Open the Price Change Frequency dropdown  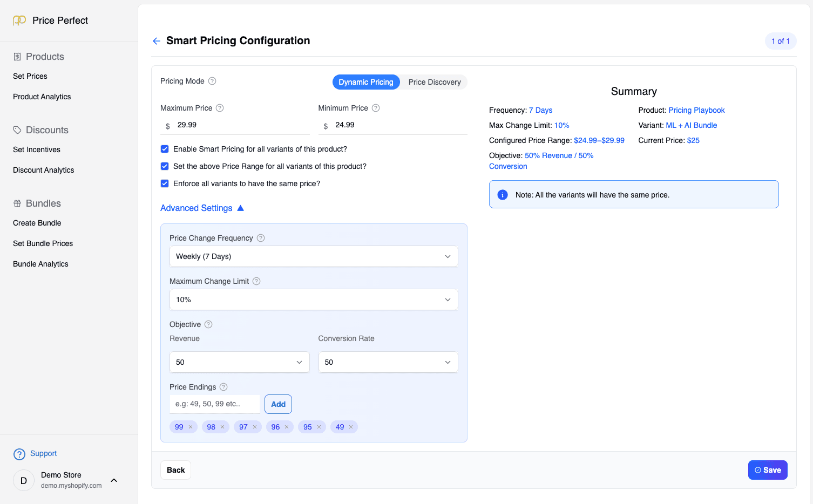(x=314, y=256)
